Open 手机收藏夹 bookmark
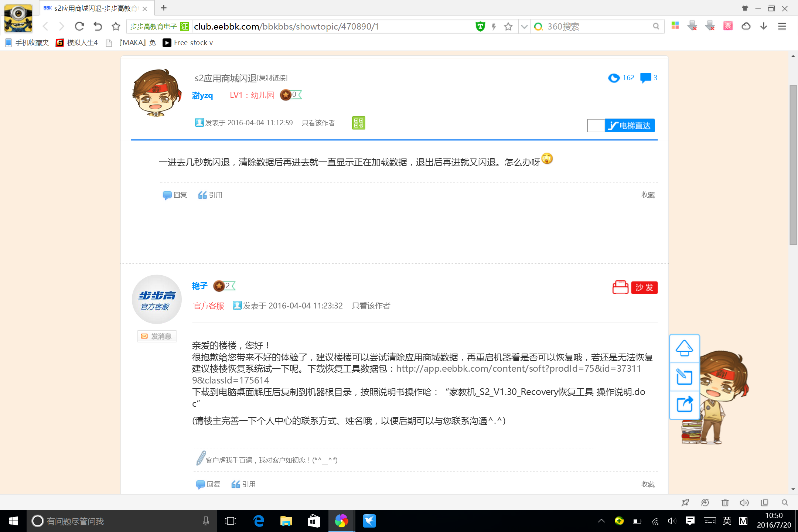 (x=27, y=43)
